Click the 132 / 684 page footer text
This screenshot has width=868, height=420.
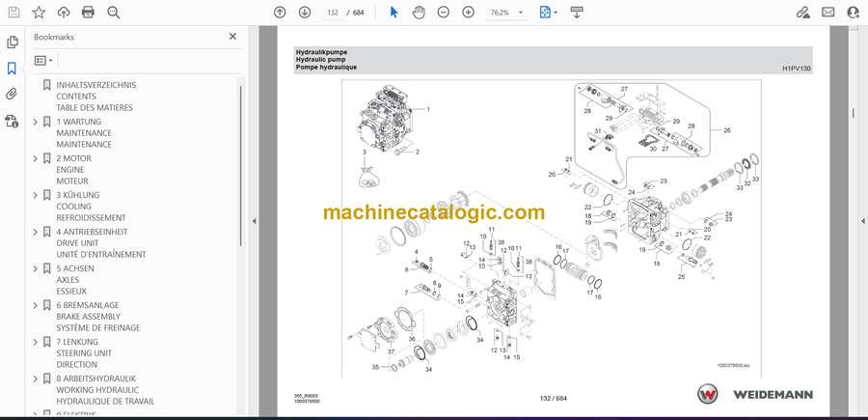pos(553,398)
